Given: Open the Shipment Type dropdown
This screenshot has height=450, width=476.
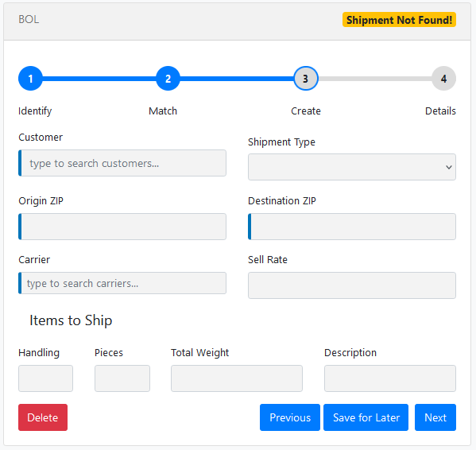Looking at the screenshot, I should 352,167.
